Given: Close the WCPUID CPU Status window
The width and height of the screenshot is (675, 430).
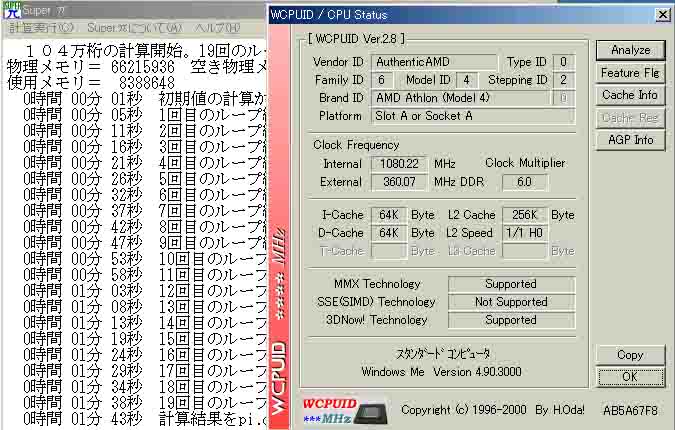Looking at the screenshot, I should click(663, 15).
